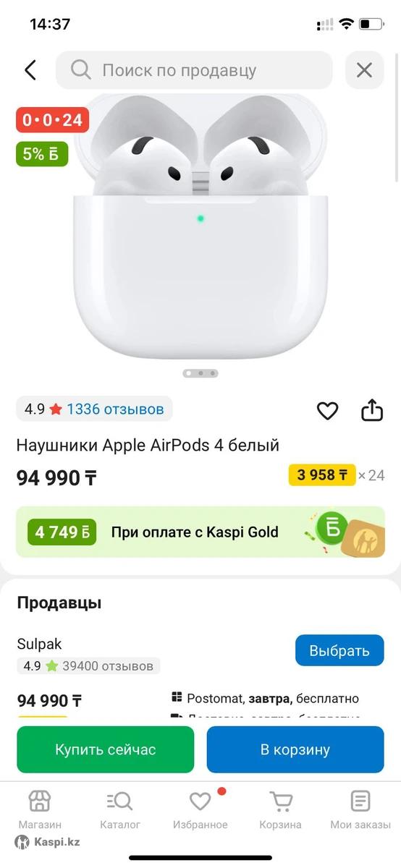
Task: Choose Sulpak seller with Выбрать button
Action: tap(339, 650)
